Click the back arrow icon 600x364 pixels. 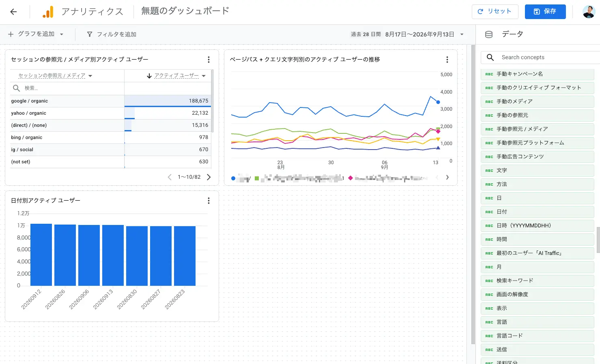(x=13, y=12)
